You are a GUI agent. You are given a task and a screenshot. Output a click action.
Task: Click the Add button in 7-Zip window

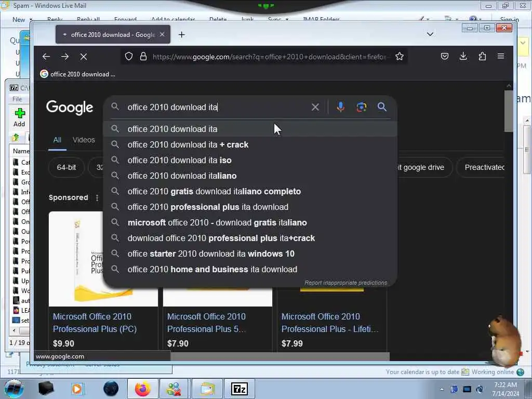coord(19,117)
